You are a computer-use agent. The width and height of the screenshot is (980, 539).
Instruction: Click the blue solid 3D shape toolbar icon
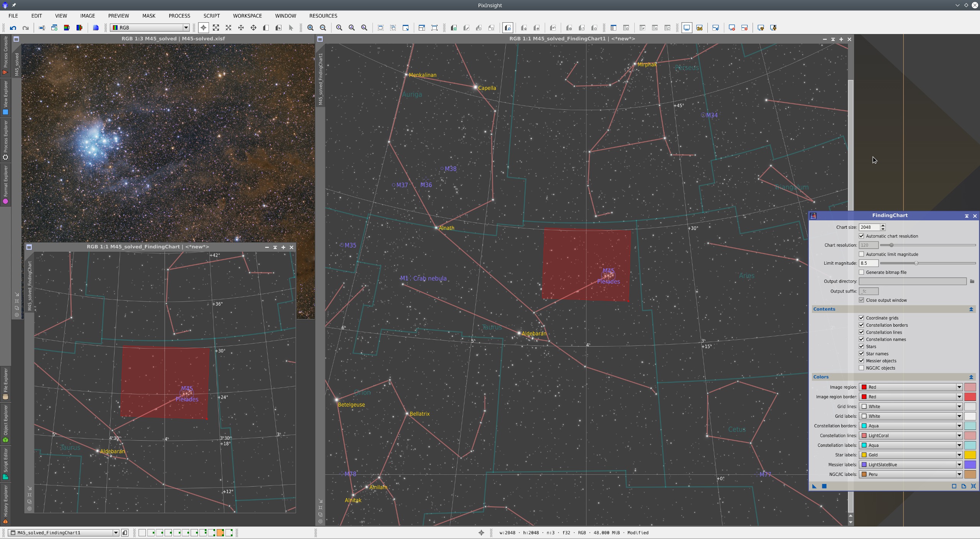coord(96,28)
